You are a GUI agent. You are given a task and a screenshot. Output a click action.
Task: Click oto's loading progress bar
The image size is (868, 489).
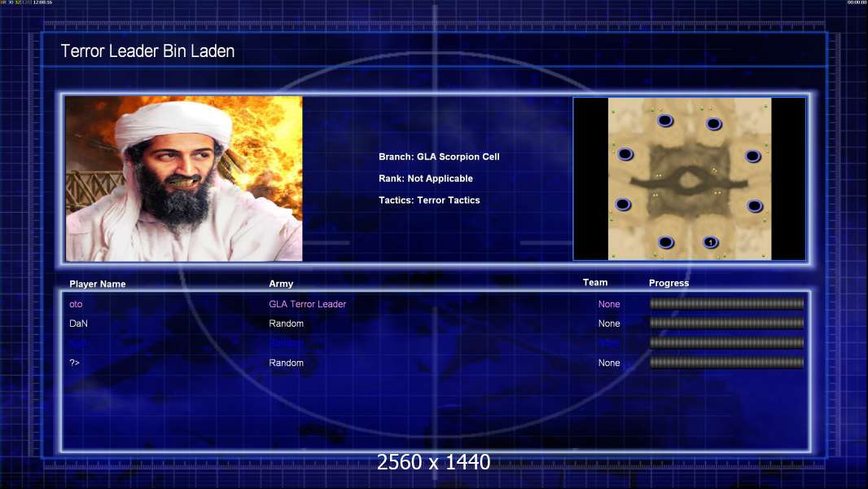[727, 303]
